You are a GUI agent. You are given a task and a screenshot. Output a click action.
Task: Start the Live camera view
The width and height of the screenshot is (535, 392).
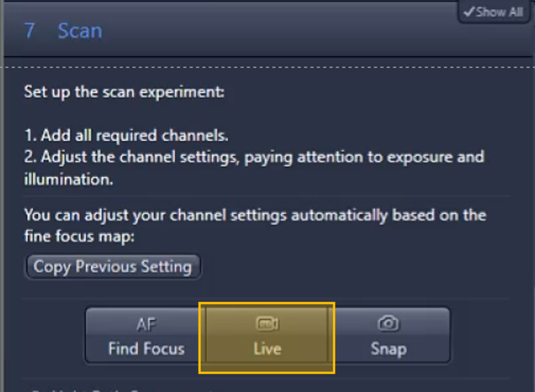click(x=267, y=336)
